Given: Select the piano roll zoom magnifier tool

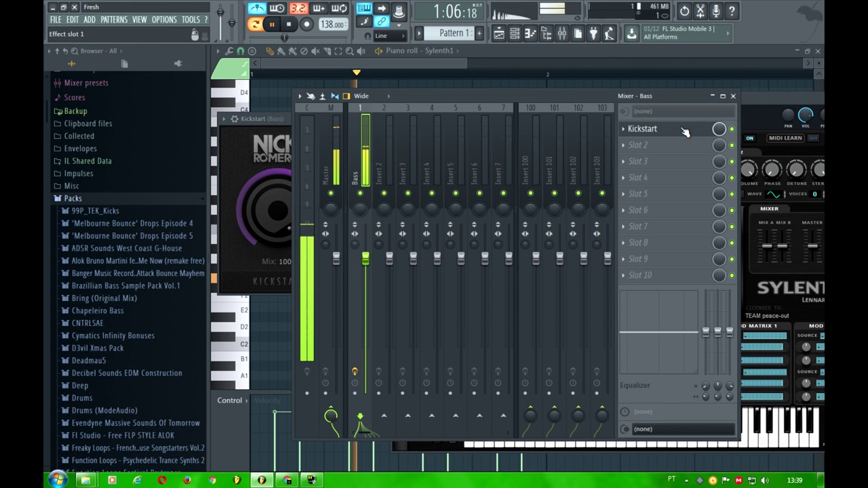Looking at the screenshot, I should click(349, 51).
